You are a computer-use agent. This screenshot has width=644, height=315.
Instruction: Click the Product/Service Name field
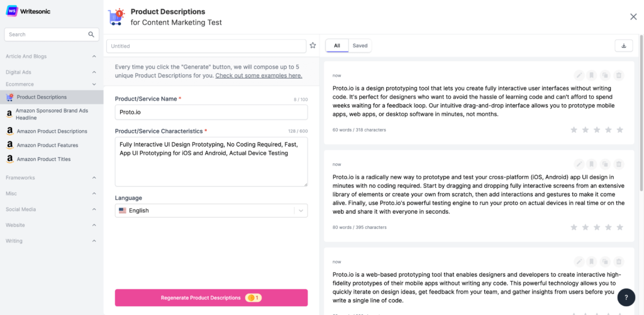(211, 112)
